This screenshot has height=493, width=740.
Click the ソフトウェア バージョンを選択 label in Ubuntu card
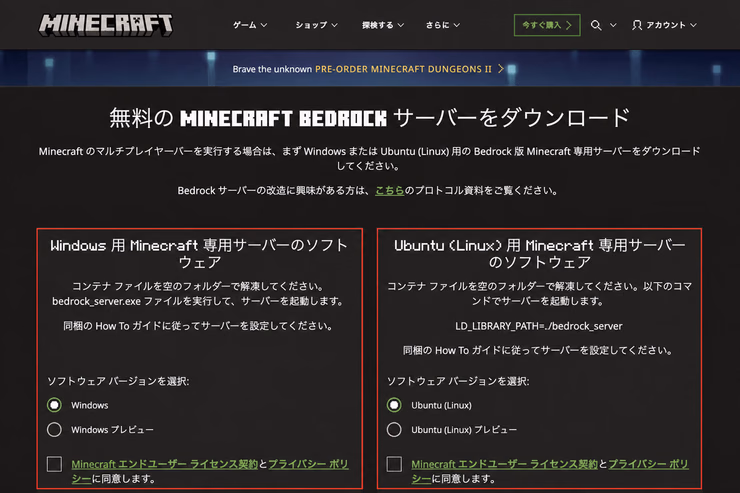[458, 381]
